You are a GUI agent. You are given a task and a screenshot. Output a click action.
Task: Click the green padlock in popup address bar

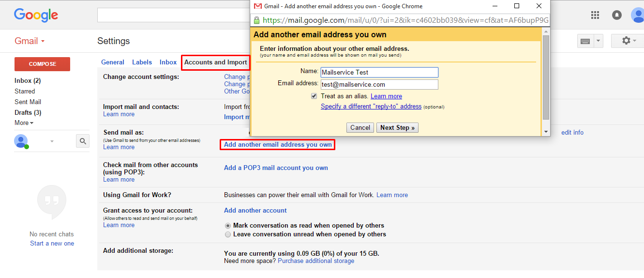tap(257, 20)
